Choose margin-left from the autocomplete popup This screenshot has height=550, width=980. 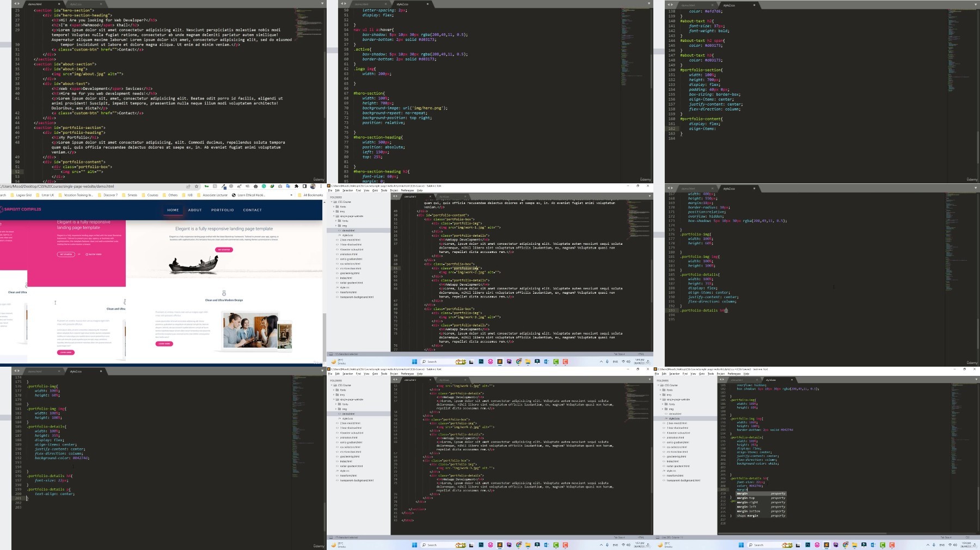pyautogui.click(x=761, y=506)
